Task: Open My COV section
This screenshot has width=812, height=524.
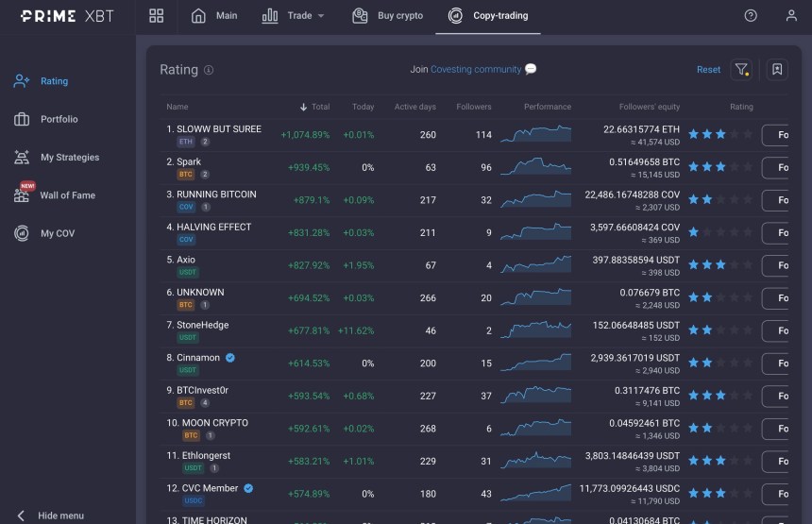Action: [x=44, y=233]
